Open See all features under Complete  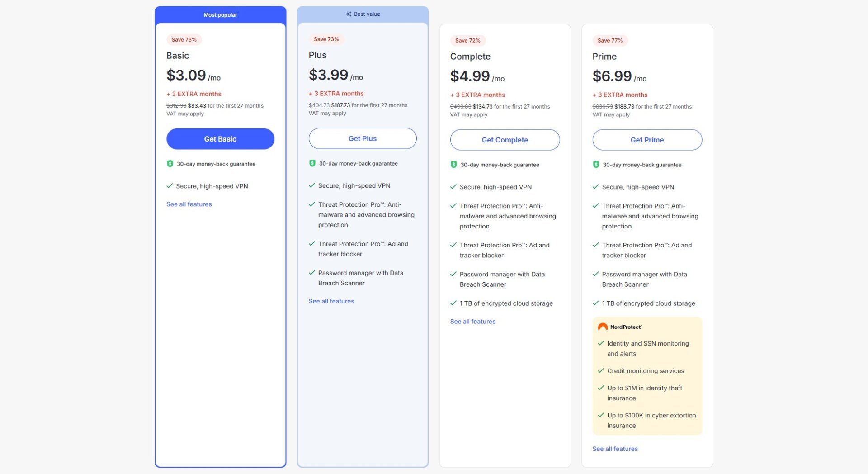pyautogui.click(x=473, y=322)
